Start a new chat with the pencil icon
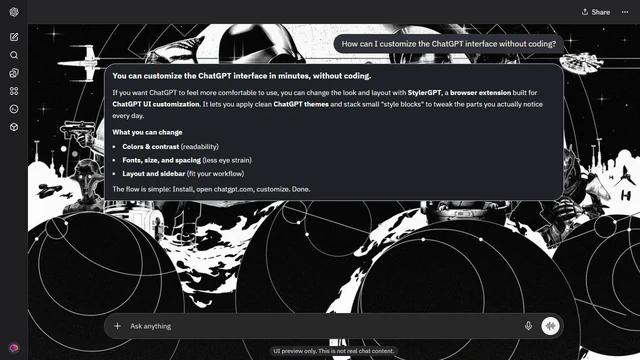Screen dimensions: 640x360 tap(14, 37)
